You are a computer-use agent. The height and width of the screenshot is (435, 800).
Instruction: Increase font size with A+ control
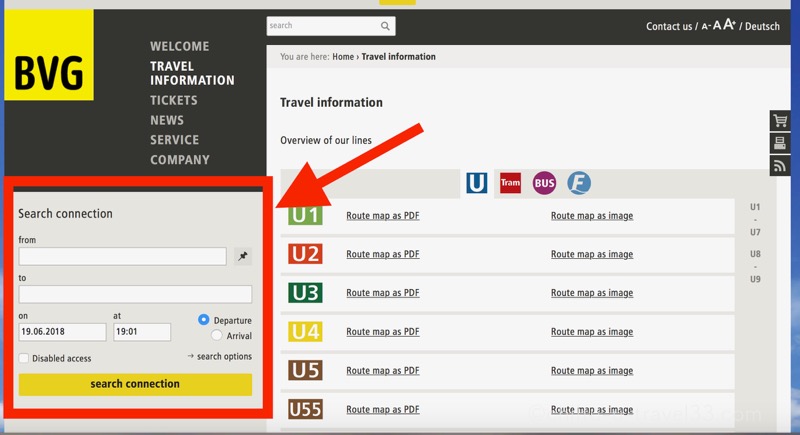coord(729,24)
